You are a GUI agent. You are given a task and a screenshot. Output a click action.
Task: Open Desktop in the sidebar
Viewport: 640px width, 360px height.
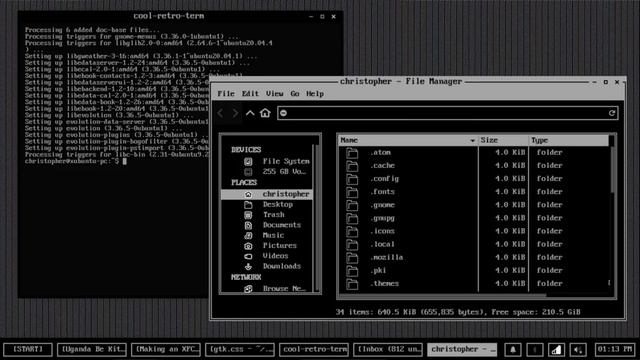(267, 204)
